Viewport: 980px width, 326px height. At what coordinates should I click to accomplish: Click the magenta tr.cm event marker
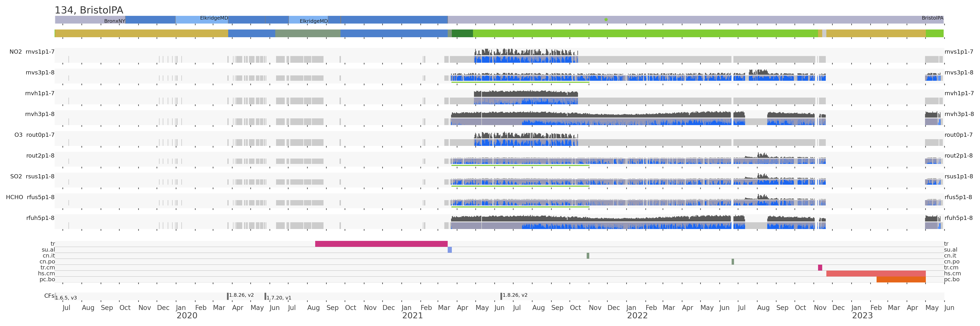click(820, 267)
